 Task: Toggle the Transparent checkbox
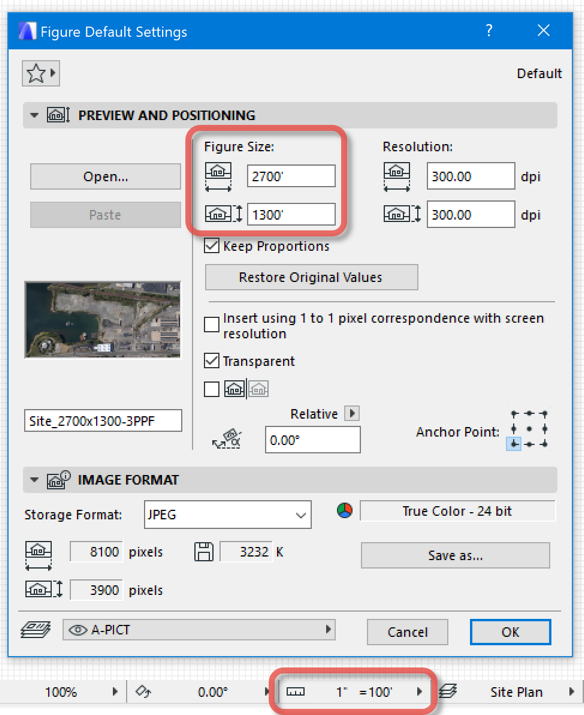tap(212, 361)
